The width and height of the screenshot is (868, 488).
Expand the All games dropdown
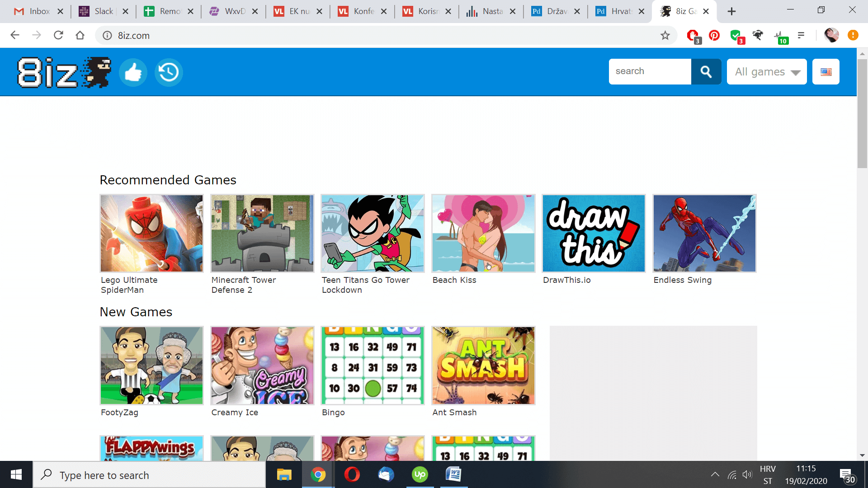click(x=767, y=71)
